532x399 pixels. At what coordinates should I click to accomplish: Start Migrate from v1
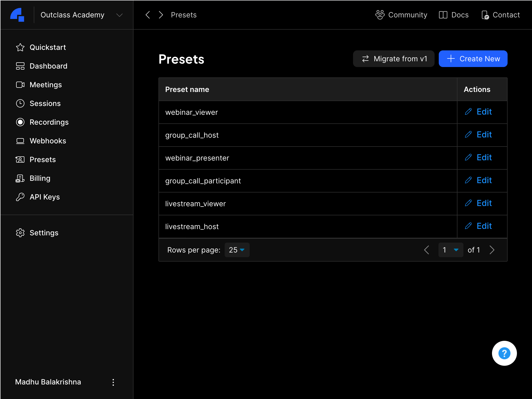[x=393, y=59]
